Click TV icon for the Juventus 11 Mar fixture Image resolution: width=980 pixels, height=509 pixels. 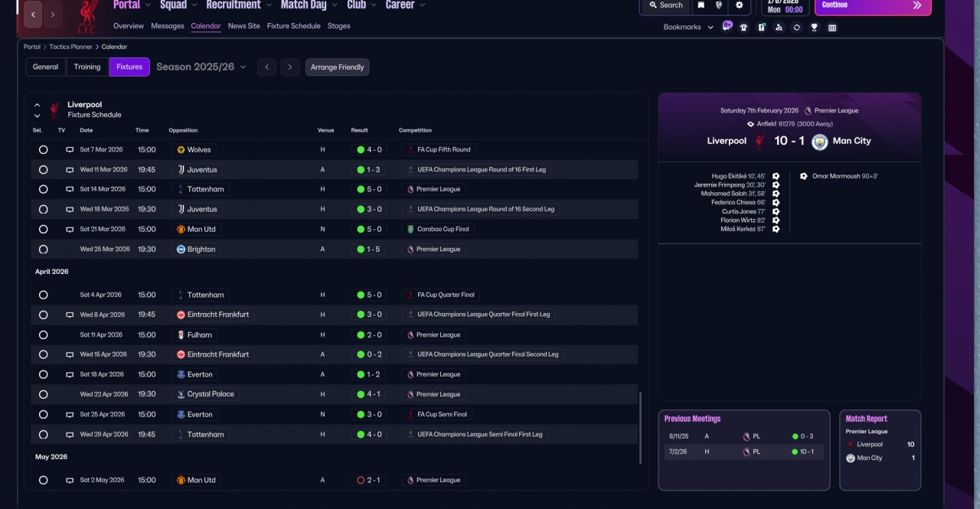[70, 170]
